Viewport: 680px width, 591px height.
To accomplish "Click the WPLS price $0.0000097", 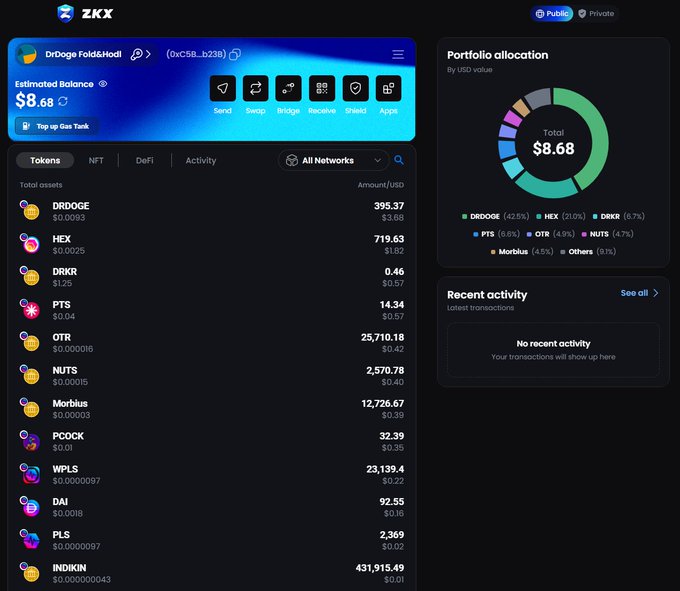I will coord(76,481).
